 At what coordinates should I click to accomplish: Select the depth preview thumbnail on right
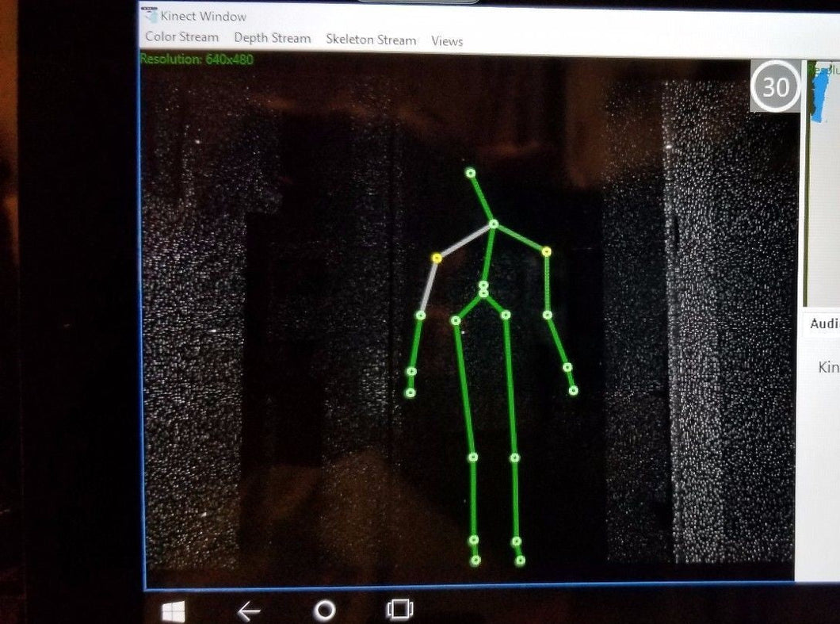tap(822, 182)
